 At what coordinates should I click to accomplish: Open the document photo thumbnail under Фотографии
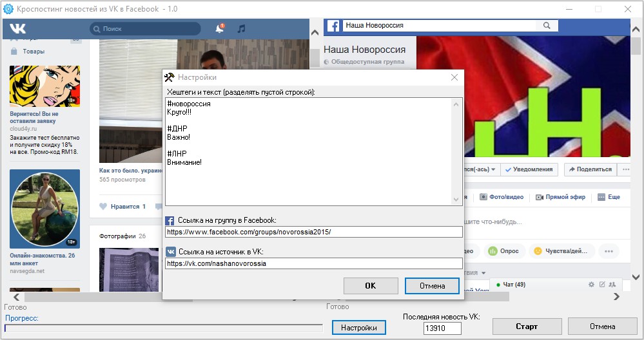pyautogui.click(x=129, y=270)
